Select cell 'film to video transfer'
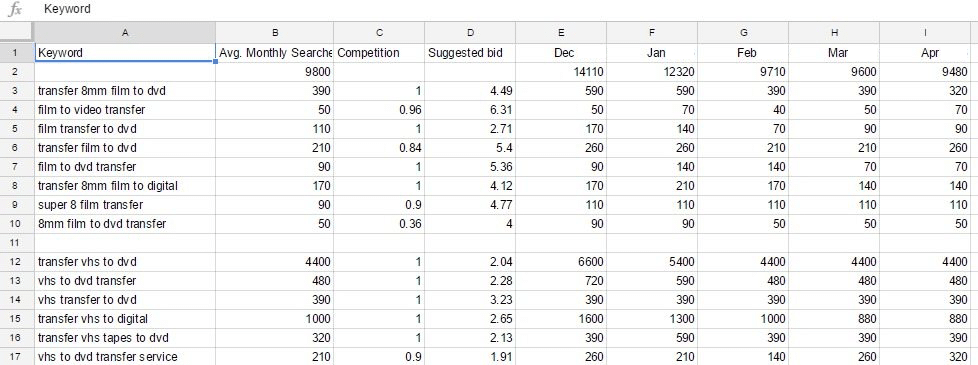The height and width of the screenshot is (365, 978). [x=125, y=110]
